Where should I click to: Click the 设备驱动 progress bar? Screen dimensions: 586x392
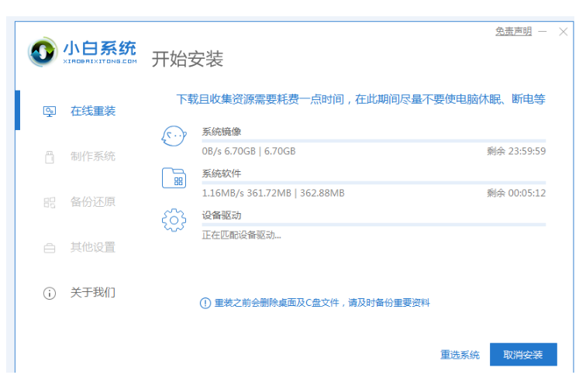374,225
